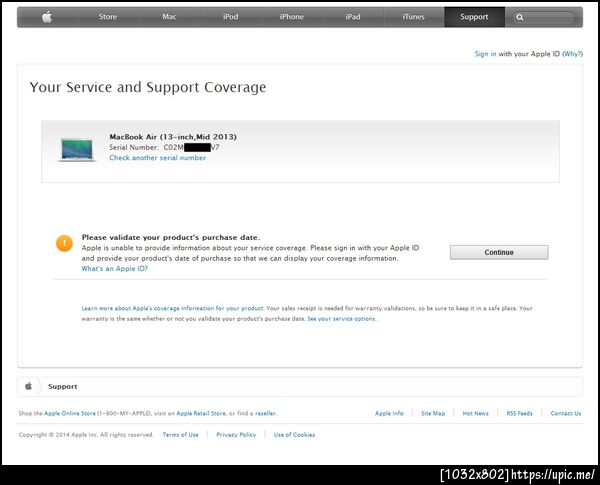Go to the iPhone tab
This screenshot has width=600, height=485.
(292, 17)
